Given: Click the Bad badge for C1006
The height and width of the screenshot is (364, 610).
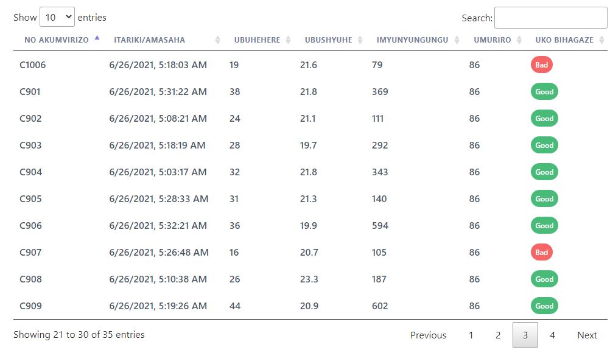Looking at the screenshot, I should point(542,65).
